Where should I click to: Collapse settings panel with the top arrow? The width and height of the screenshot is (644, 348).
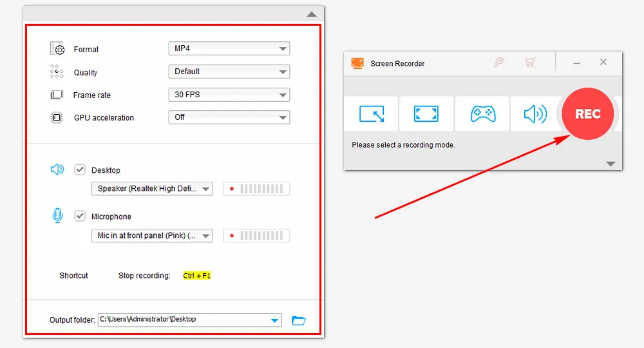click(x=312, y=14)
